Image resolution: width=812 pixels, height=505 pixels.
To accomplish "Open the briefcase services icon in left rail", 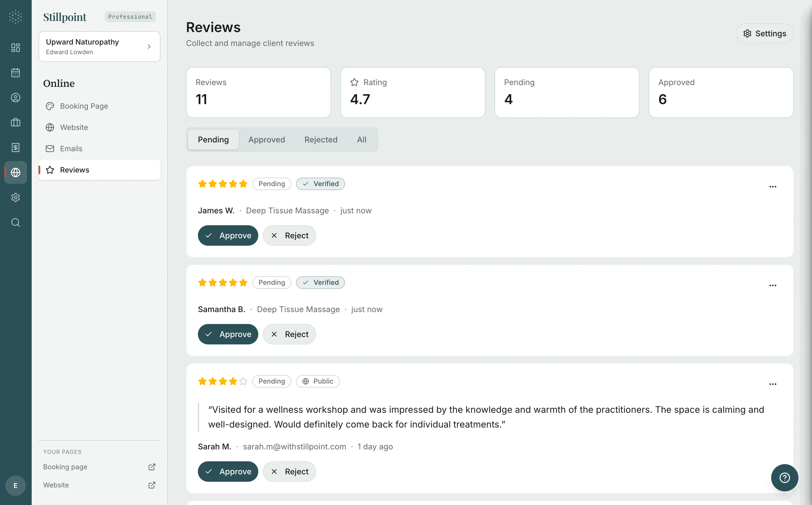I will pos(15,123).
